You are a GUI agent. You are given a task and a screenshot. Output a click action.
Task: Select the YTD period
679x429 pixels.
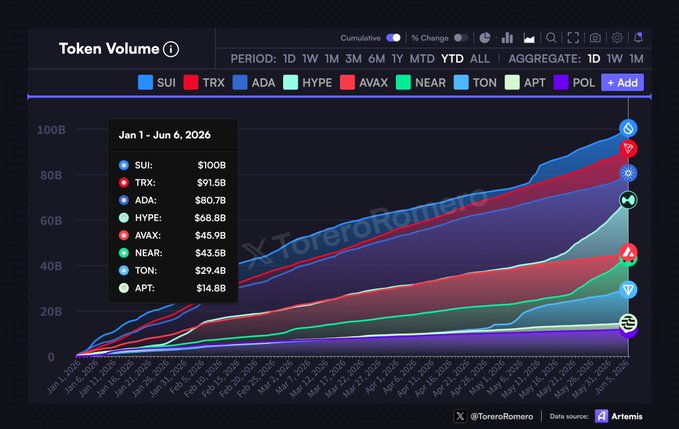(452, 59)
